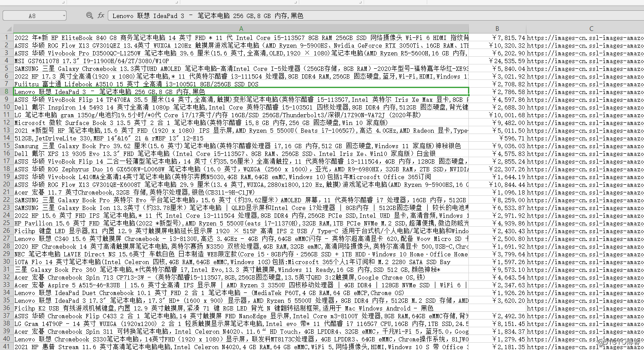
Task: Select row 36 header
Action: [x=6, y=308]
